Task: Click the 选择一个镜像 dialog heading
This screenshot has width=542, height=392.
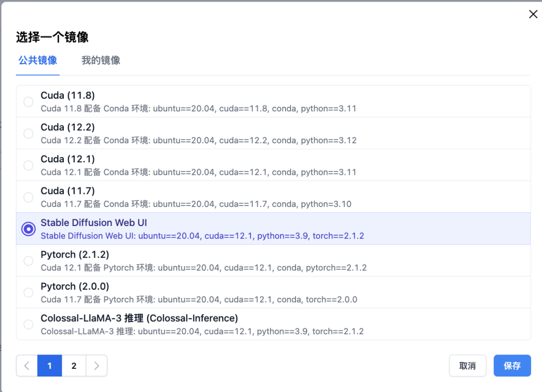Action: coord(52,37)
